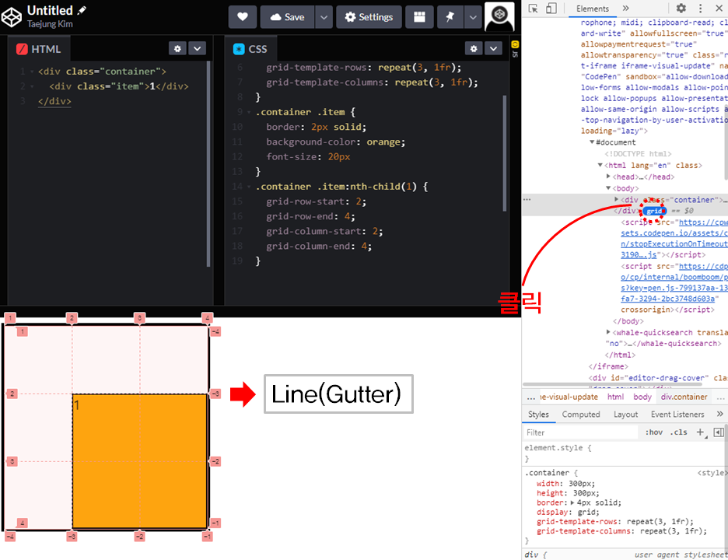
Task: Expand the CSS editor chevron menu
Action: point(494,48)
